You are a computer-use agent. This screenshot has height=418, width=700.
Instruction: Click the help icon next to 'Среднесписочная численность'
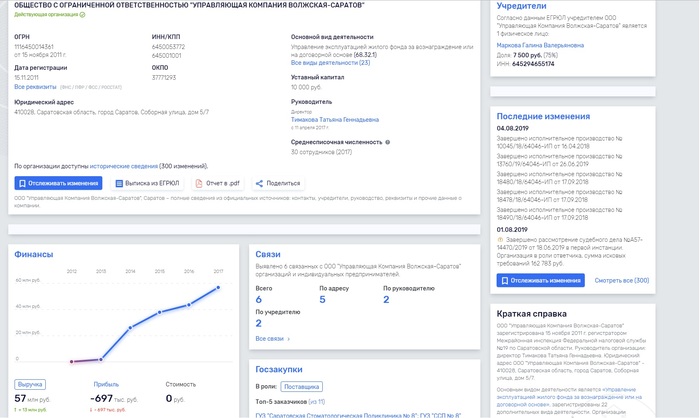pyautogui.click(x=387, y=142)
